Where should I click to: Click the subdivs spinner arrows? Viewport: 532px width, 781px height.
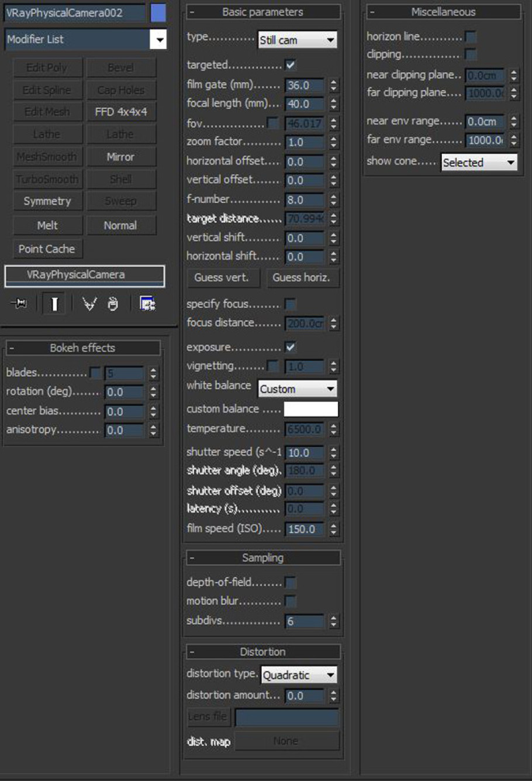click(x=333, y=621)
